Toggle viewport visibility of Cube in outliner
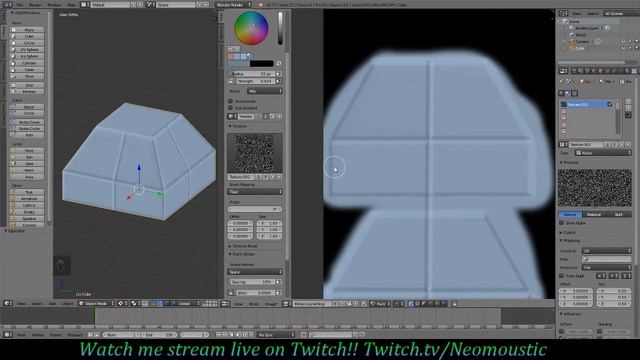Screen dimensions: 640x360 (623, 48)
